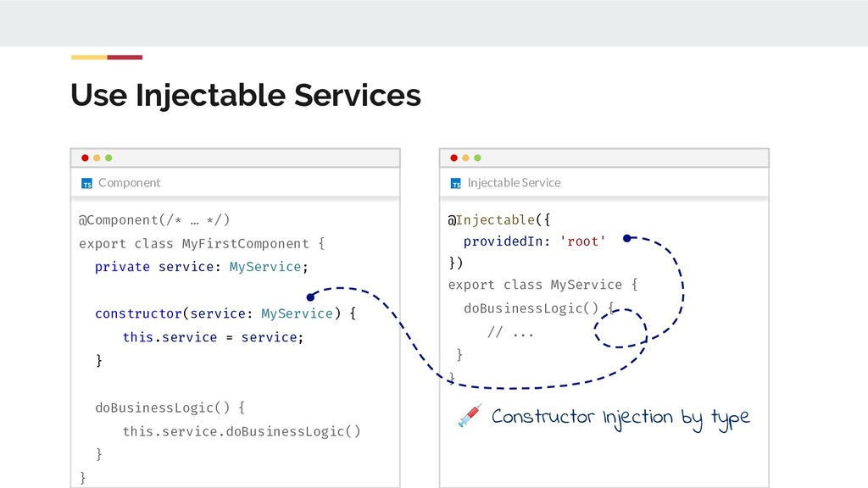Click the yellow dot in Component window
868x488 pixels.
97,158
